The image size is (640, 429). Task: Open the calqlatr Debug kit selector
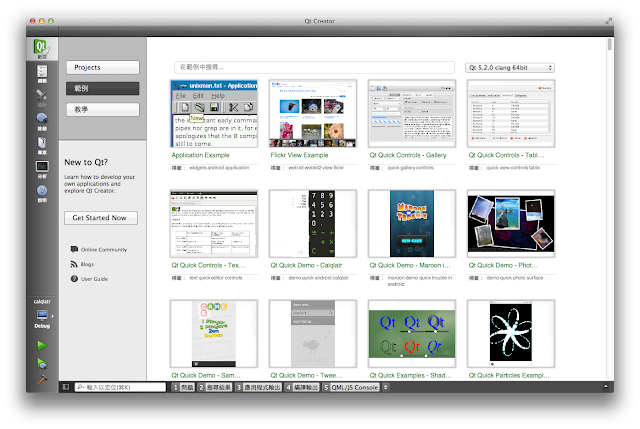42,314
